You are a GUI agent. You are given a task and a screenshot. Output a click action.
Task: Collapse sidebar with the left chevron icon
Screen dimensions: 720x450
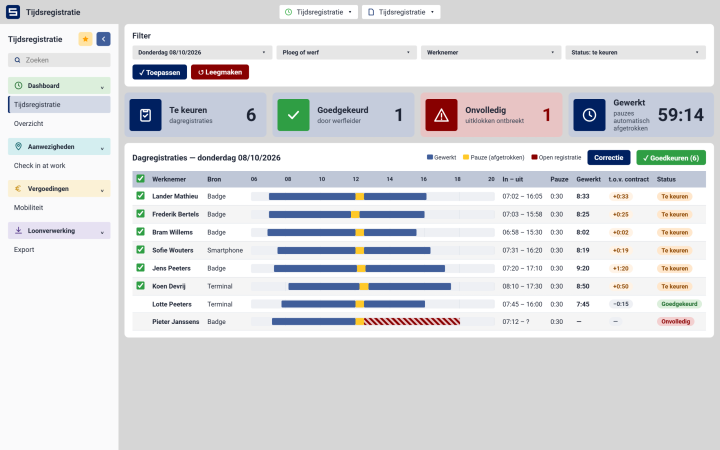[103, 39]
